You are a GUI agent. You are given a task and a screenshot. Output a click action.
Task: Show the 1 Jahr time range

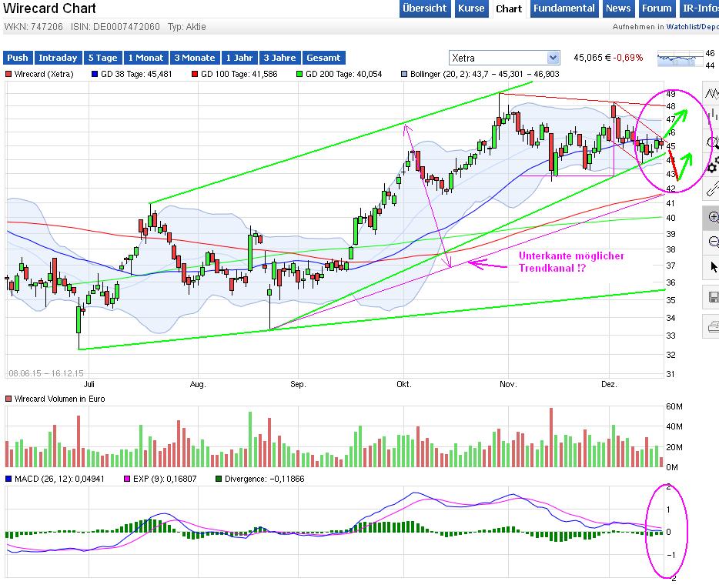point(239,58)
